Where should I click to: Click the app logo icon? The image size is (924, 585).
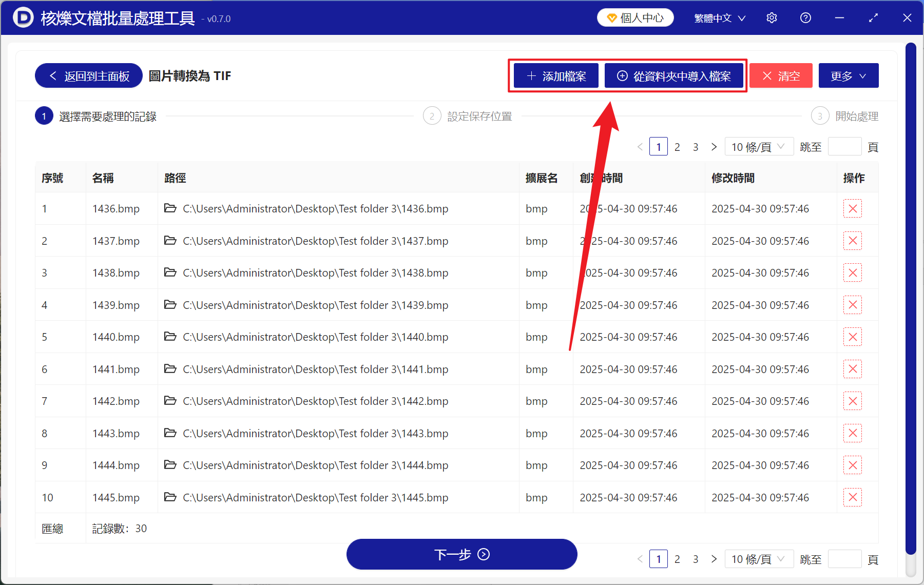tap(23, 17)
